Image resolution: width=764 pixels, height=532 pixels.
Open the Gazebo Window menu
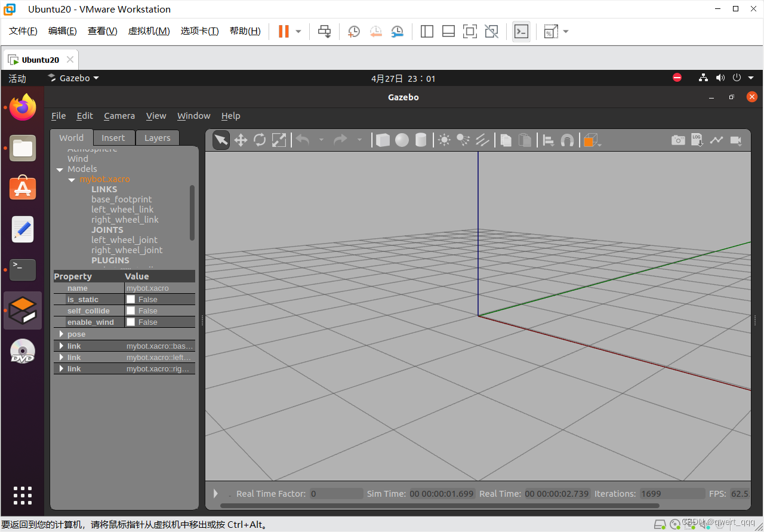(x=194, y=116)
